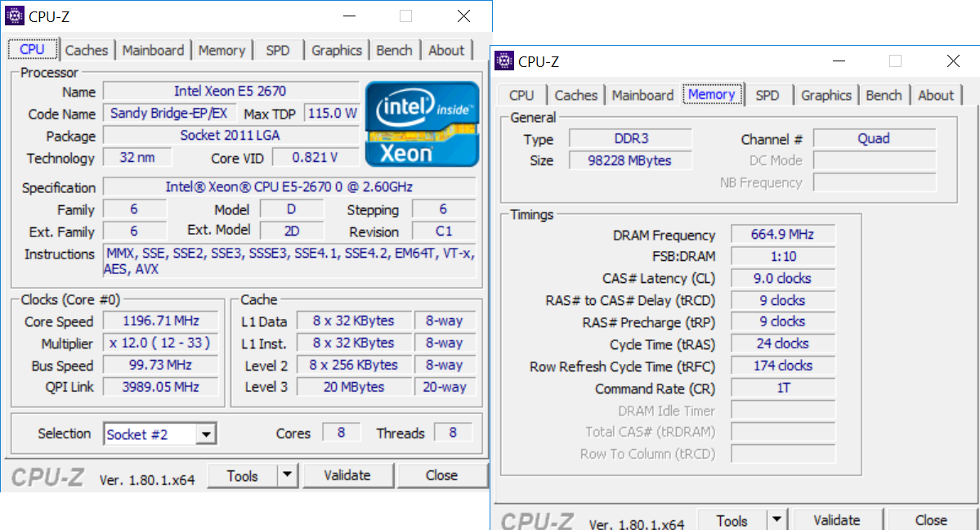The image size is (980, 530).
Task: Open the Caches tab in right window
Action: coord(575,95)
